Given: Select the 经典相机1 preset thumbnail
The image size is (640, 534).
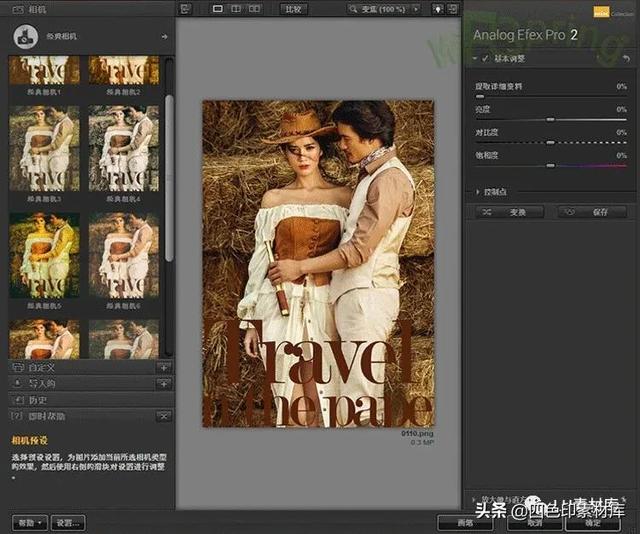Looking at the screenshot, I should [44, 70].
